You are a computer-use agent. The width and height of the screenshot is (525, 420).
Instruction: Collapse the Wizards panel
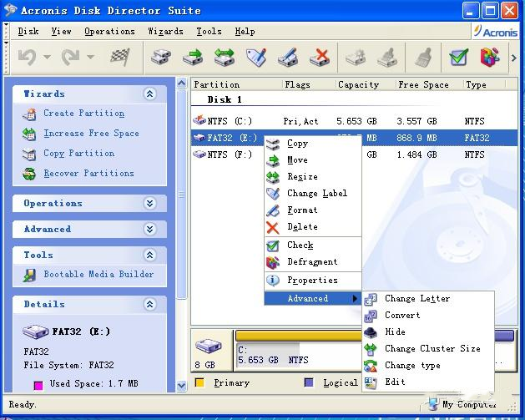[149, 94]
